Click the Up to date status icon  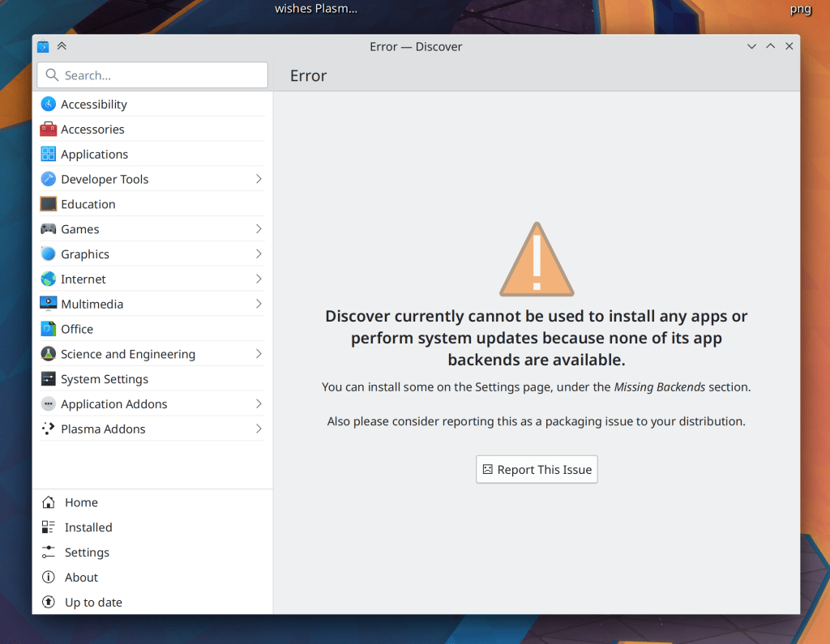[49, 603]
